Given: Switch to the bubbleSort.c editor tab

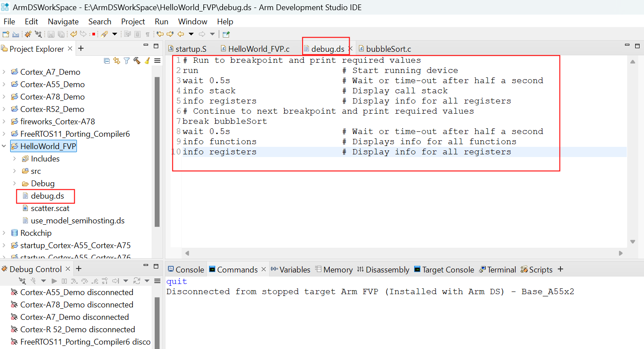Looking at the screenshot, I should [388, 49].
